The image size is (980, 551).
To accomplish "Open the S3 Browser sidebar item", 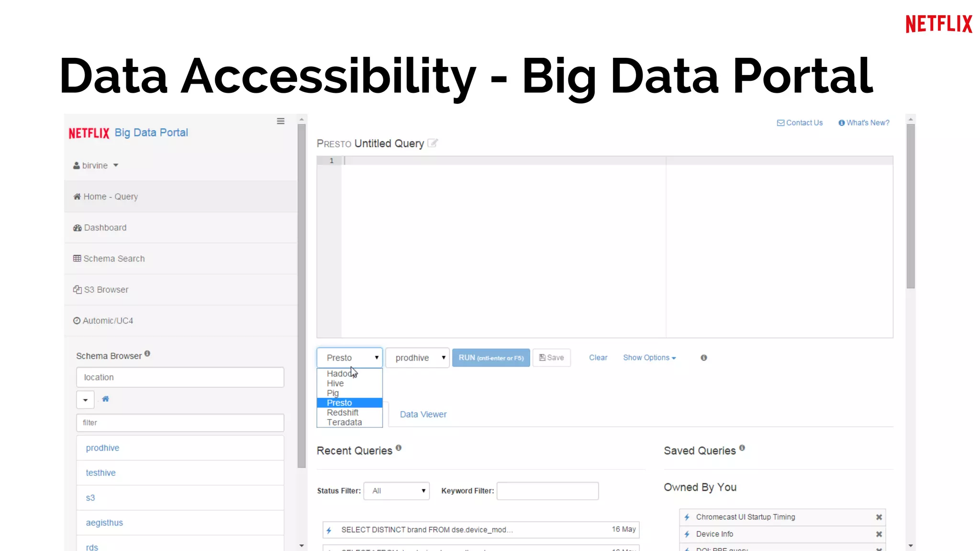I will click(181, 290).
